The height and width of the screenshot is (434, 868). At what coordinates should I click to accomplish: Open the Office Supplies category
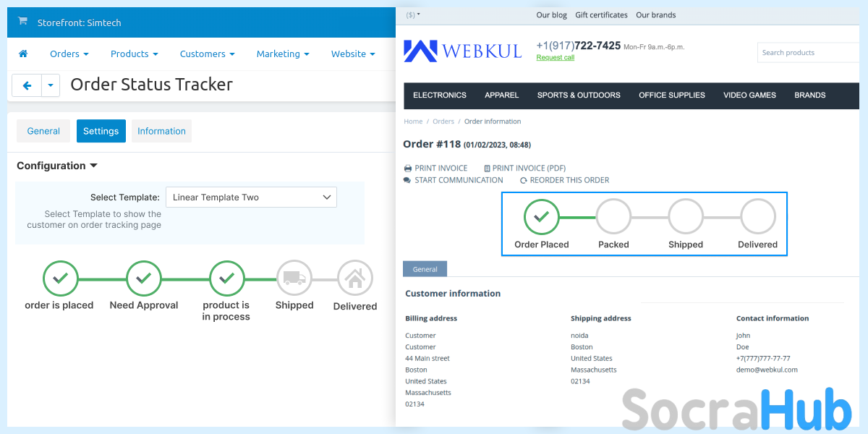point(672,95)
